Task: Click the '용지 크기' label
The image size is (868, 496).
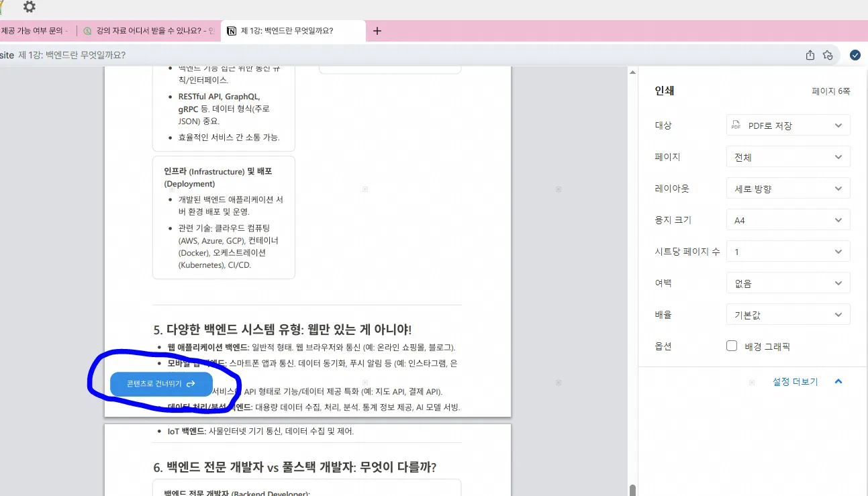Action: [x=673, y=220]
